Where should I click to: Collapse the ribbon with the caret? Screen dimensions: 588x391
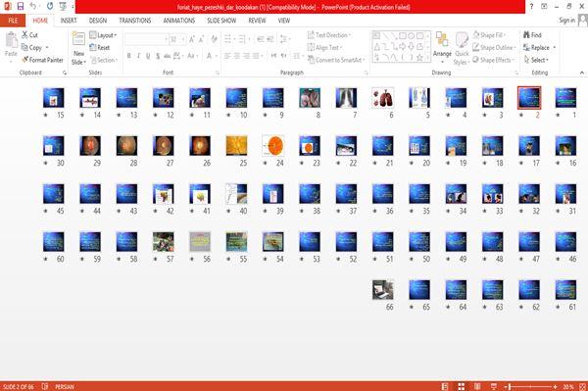pos(581,73)
